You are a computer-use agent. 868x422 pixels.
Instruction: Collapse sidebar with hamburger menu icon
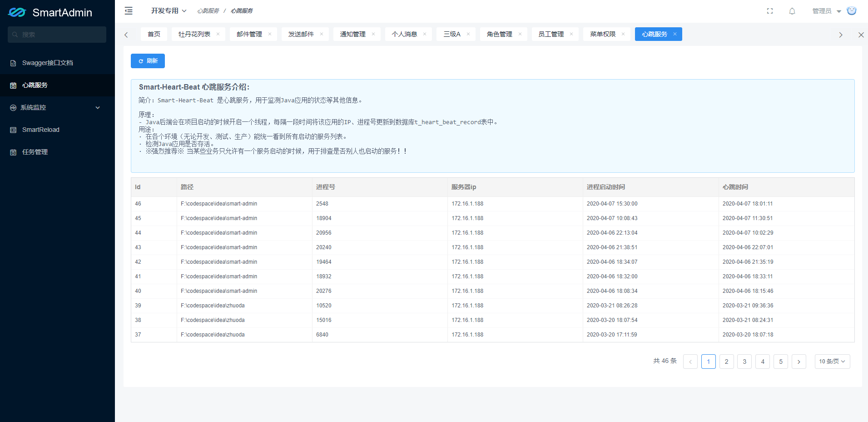coord(129,11)
